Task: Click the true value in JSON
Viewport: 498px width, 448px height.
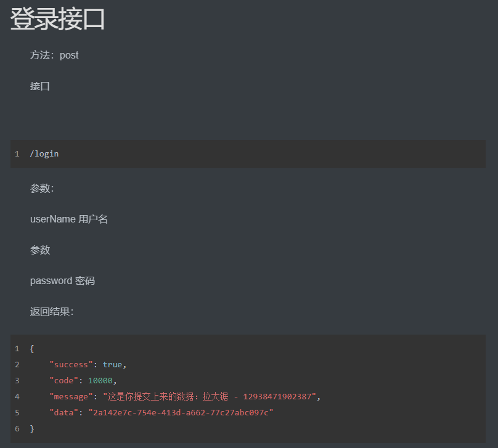Action: 112,364
